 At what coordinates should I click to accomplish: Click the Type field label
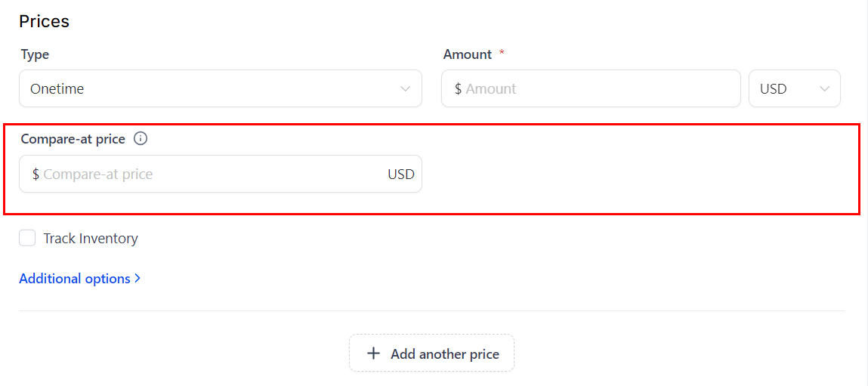click(35, 54)
